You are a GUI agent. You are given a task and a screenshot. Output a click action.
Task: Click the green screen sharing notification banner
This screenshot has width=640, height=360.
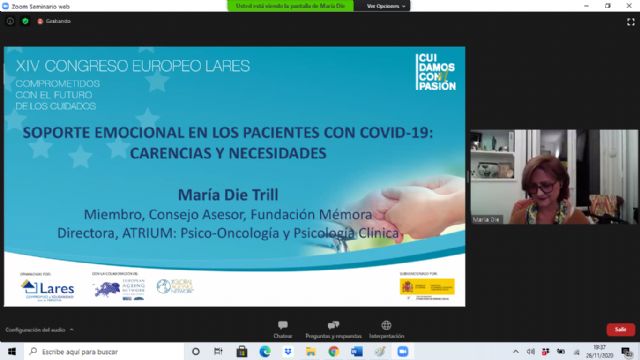290,6
